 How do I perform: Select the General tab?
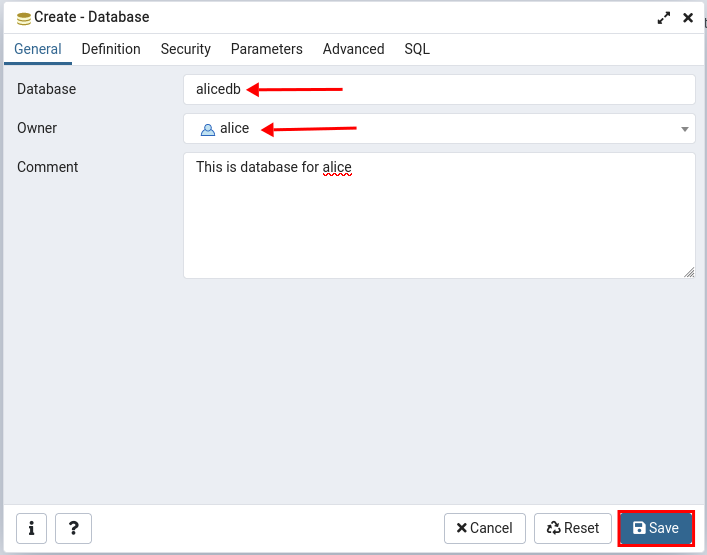click(x=38, y=49)
